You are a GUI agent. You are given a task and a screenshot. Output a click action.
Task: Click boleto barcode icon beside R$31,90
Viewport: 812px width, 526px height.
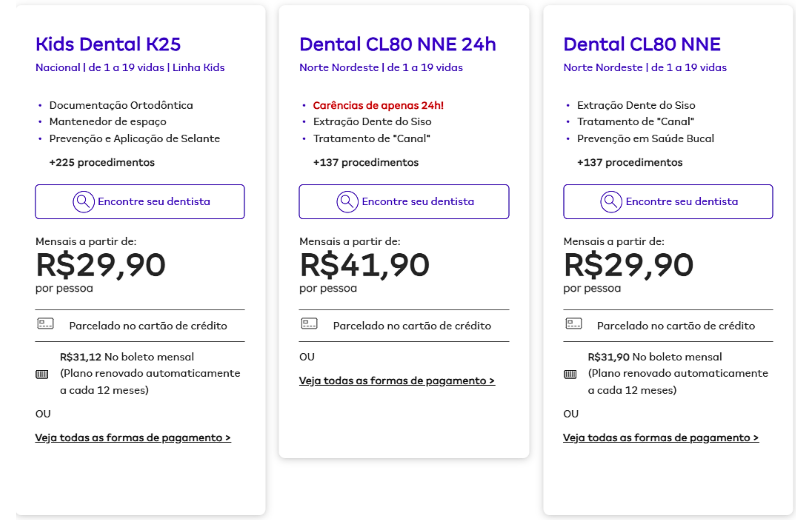click(570, 374)
